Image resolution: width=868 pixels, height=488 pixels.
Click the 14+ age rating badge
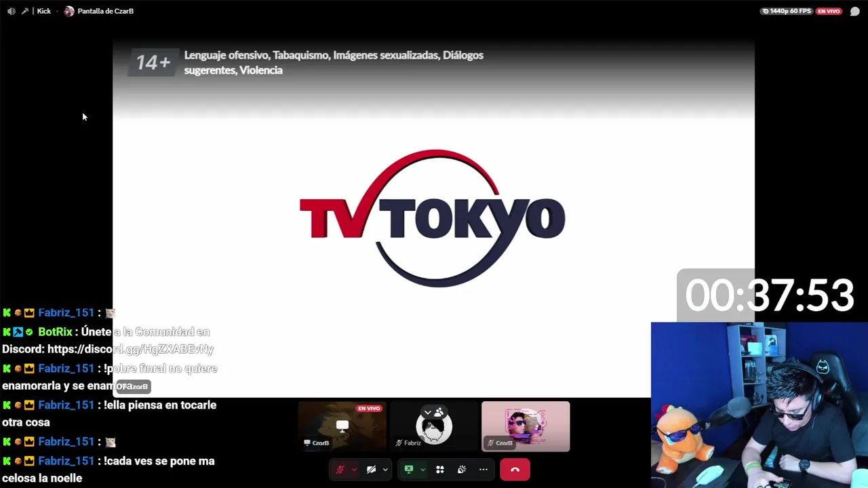(x=153, y=62)
